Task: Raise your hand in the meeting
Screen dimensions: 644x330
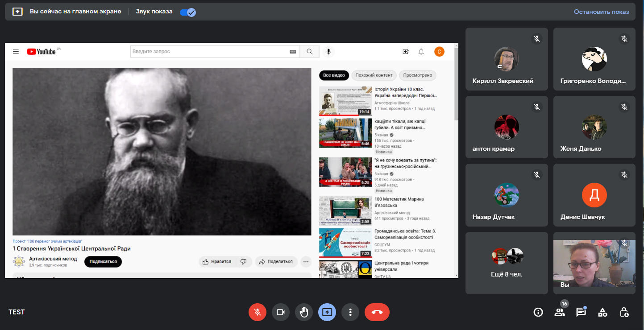Action: coord(304,312)
